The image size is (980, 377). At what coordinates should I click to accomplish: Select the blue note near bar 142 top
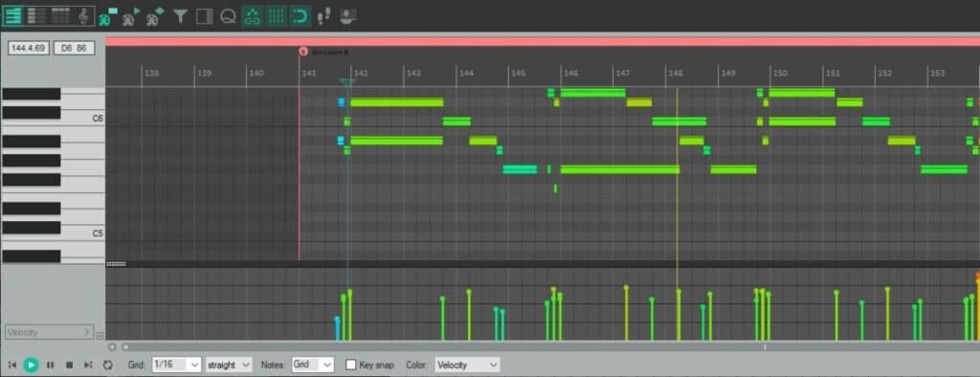pos(342,102)
